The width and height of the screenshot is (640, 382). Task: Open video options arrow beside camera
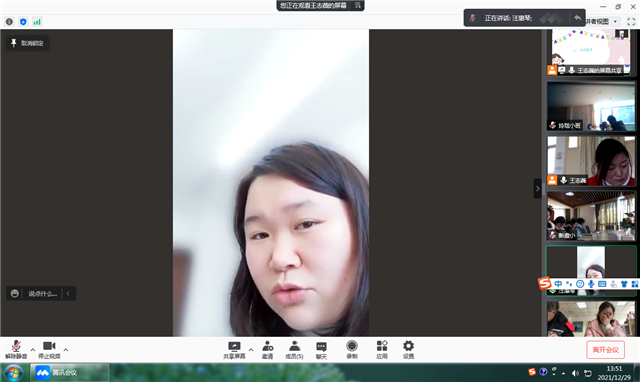pyautogui.click(x=66, y=350)
